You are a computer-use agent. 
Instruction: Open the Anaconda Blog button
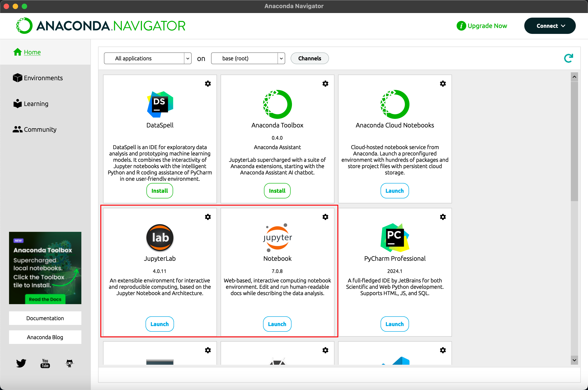point(45,337)
